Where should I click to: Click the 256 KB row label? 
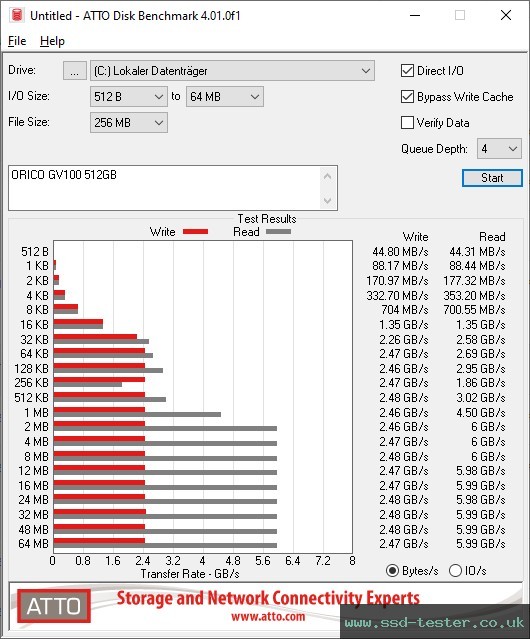[x=31, y=383]
